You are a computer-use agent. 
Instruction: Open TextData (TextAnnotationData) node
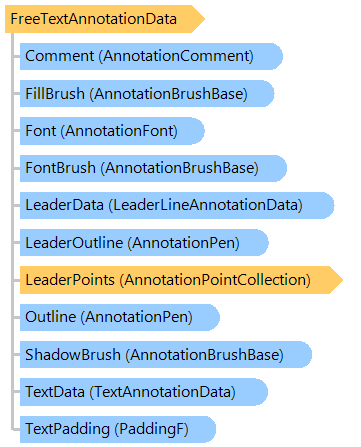pyautogui.click(x=144, y=392)
